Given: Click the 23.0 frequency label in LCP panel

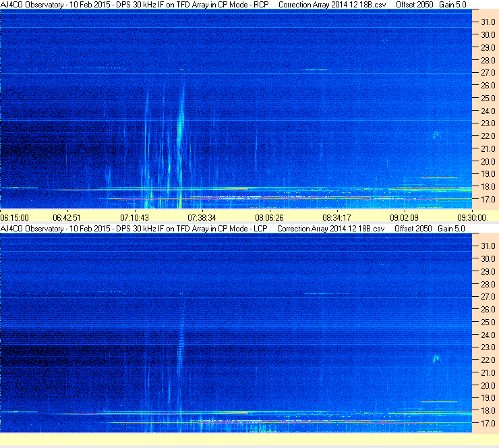Looking at the screenshot, I should 488,347.
